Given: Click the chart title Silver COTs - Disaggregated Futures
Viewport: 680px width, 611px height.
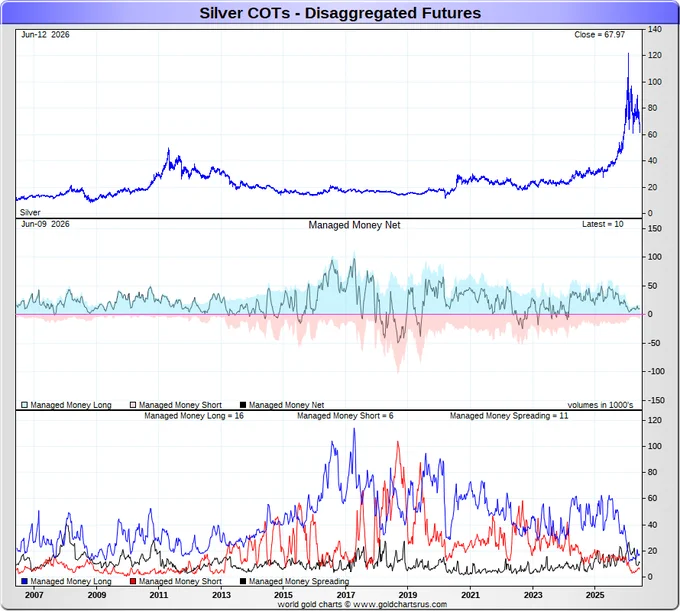Looking at the screenshot, I should (x=340, y=13).
